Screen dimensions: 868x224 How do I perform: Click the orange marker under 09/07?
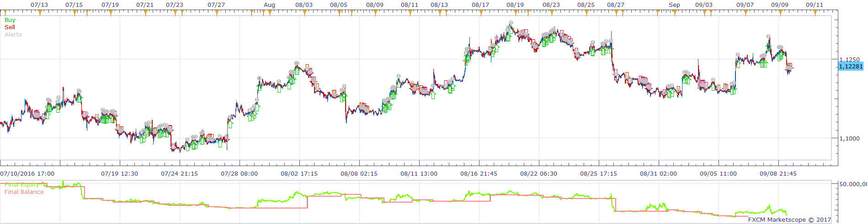(x=745, y=13)
